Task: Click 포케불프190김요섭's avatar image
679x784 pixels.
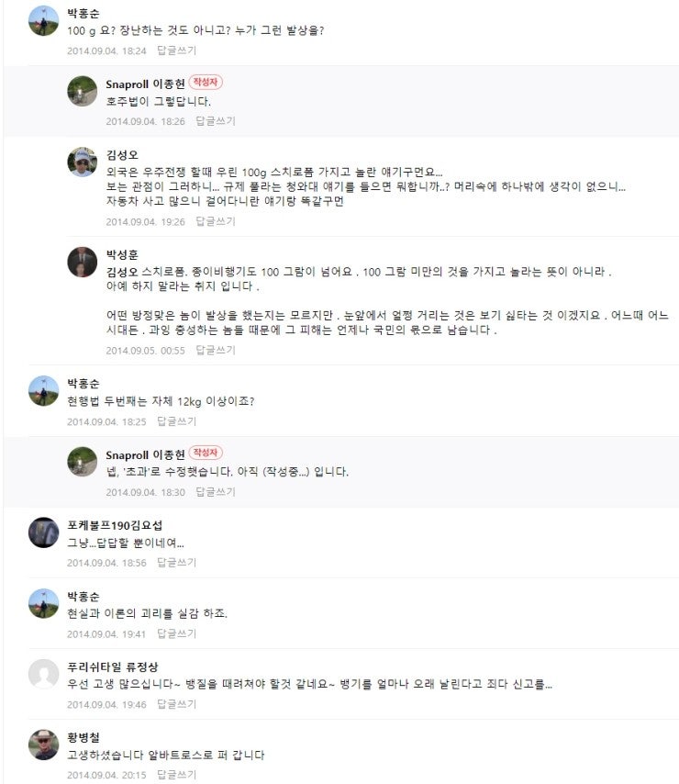Action: (x=43, y=532)
